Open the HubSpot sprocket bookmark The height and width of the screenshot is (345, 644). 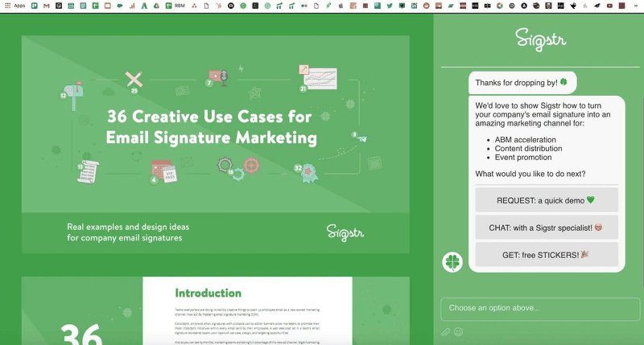[x=219, y=6]
